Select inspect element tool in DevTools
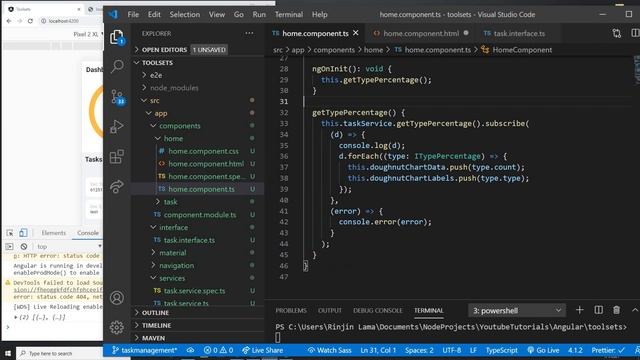The height and width of the screenshot is (360, 640). 10,233
